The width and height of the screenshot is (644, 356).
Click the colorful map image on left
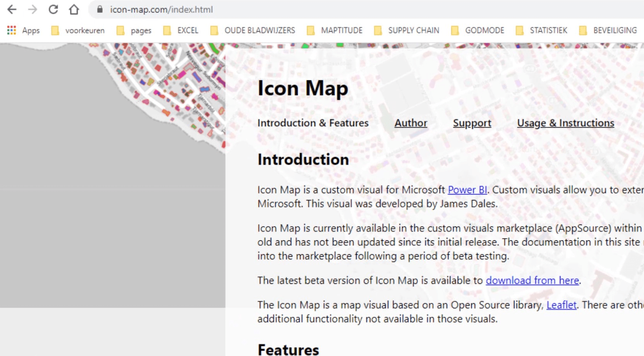click(x=112, y=175)
